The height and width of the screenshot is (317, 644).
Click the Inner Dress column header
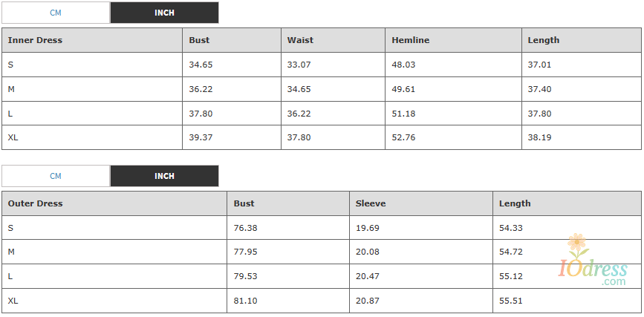click(35, 40)
